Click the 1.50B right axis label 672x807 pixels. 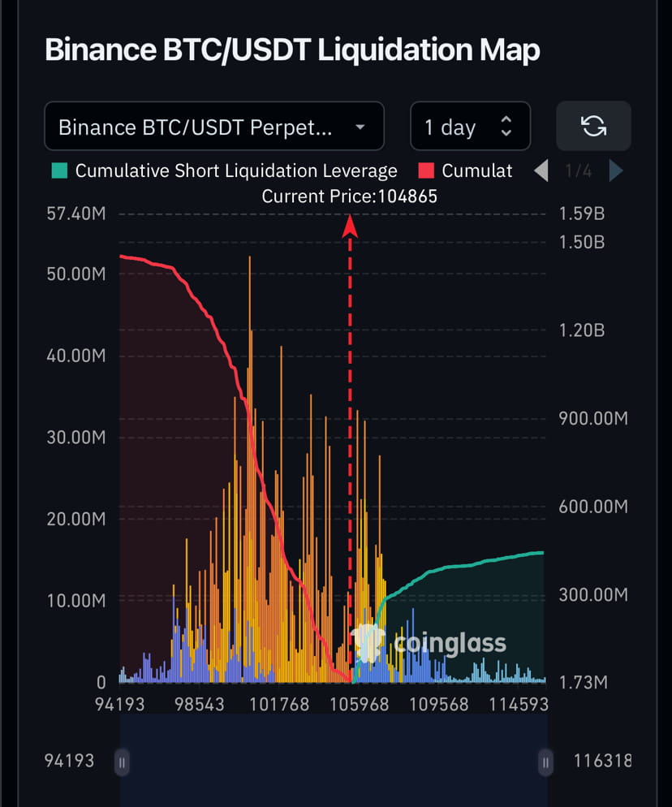coord(582,242)
